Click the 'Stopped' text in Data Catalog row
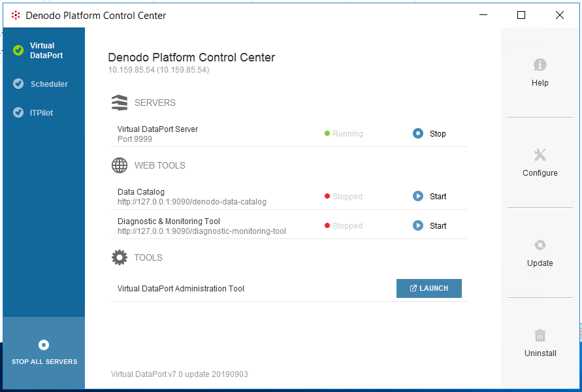This screenshot has width=582, height=392. [x=348, y=197]
